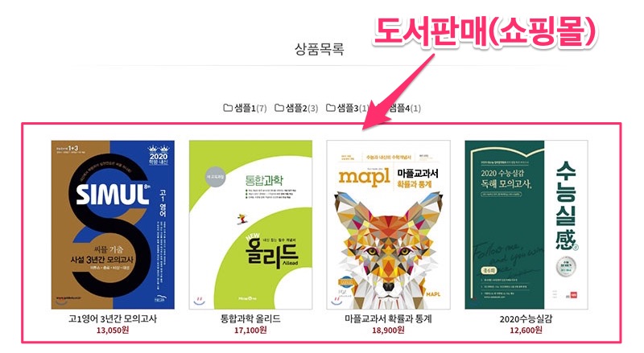The image size is (644, 353).
Task: Click the 18,900원 price
Action: pyautogui.click(x=388, y=330)
